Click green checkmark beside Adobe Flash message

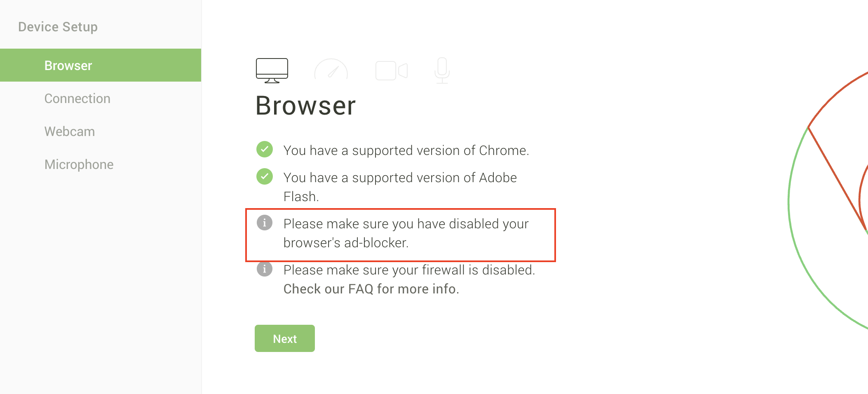tap(265, 176)
